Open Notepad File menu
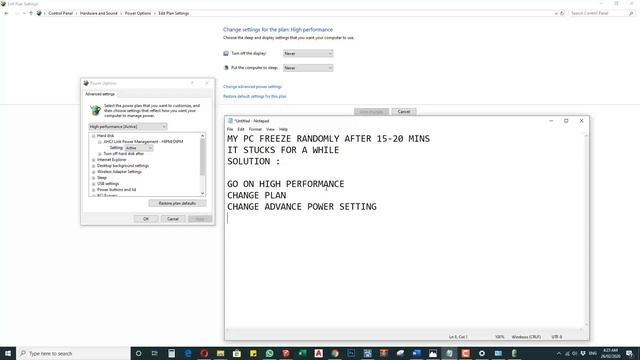This screenshot has height=360, width=640. [x=230, y=129]
